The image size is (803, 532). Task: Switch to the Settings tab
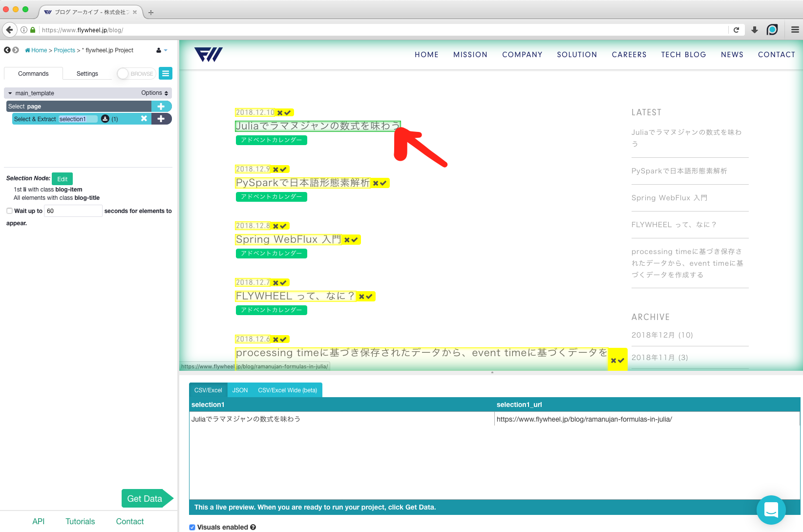tap(87, 73)
